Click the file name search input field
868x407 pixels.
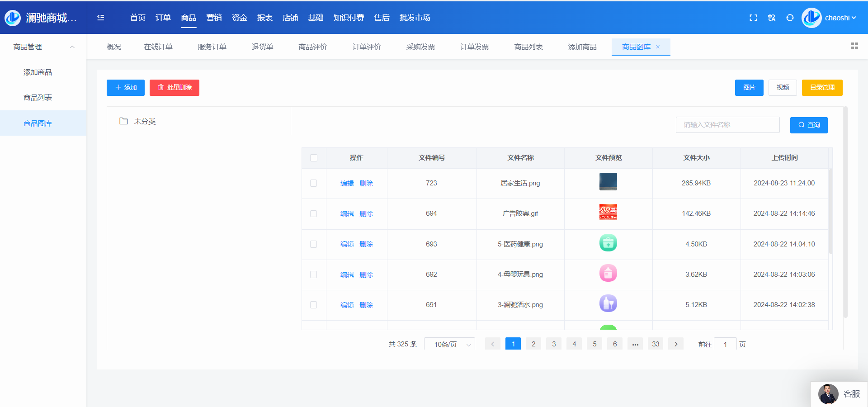[727, 125]
